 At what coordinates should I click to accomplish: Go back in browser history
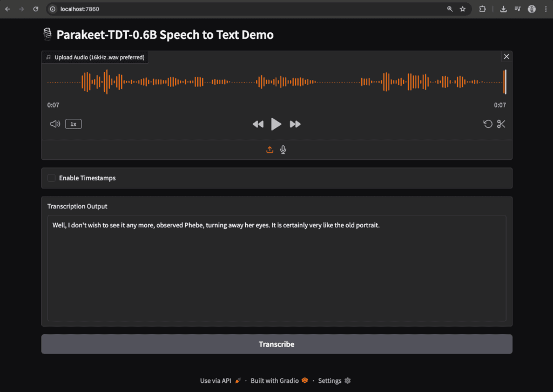click(8, 9)
